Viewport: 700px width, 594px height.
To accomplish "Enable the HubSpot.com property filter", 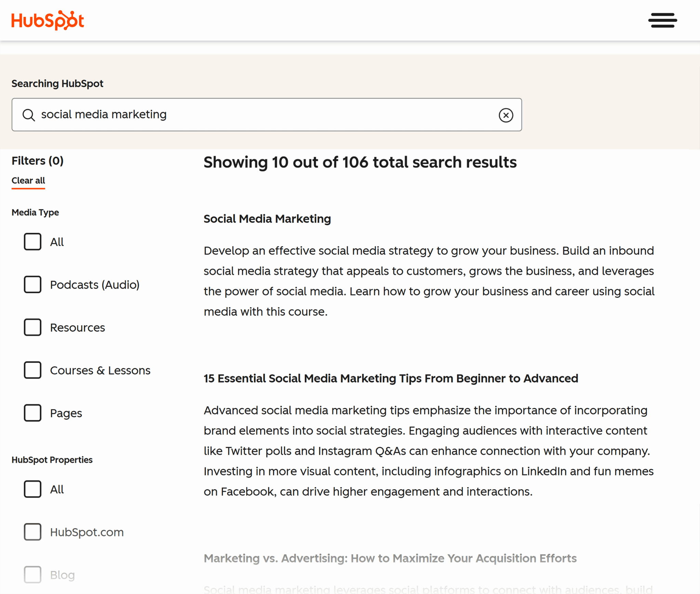I will pyautogui.click(x=32, y=532).
